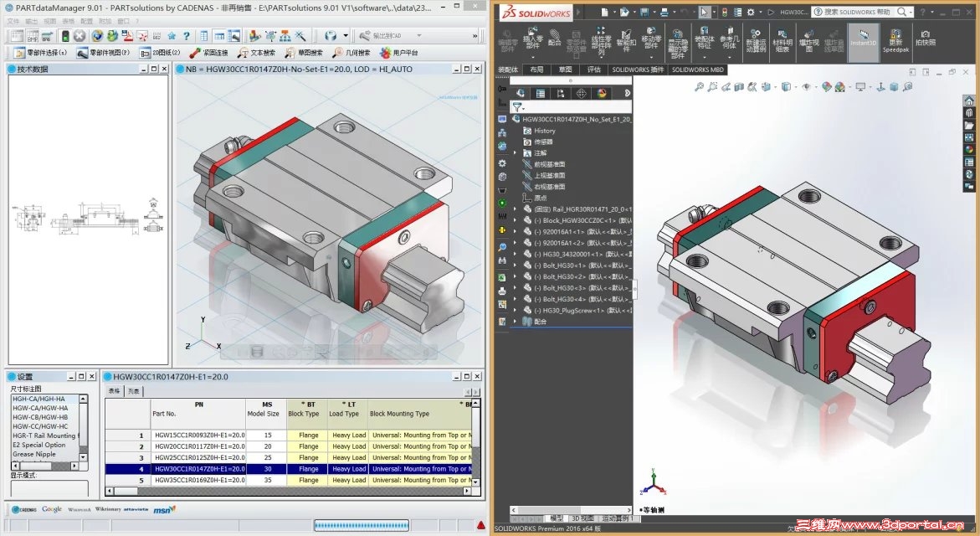Open 用户平台 user platform
This screenshot has height=536, width=980.
click(x=398, y=53)
